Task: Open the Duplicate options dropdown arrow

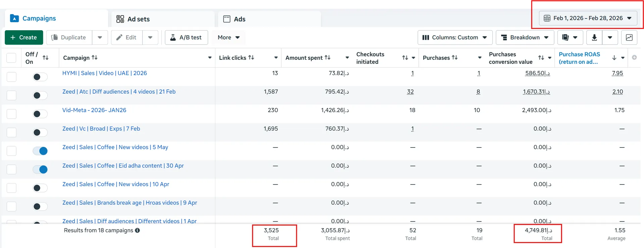Action: click(x=100, y=37)
